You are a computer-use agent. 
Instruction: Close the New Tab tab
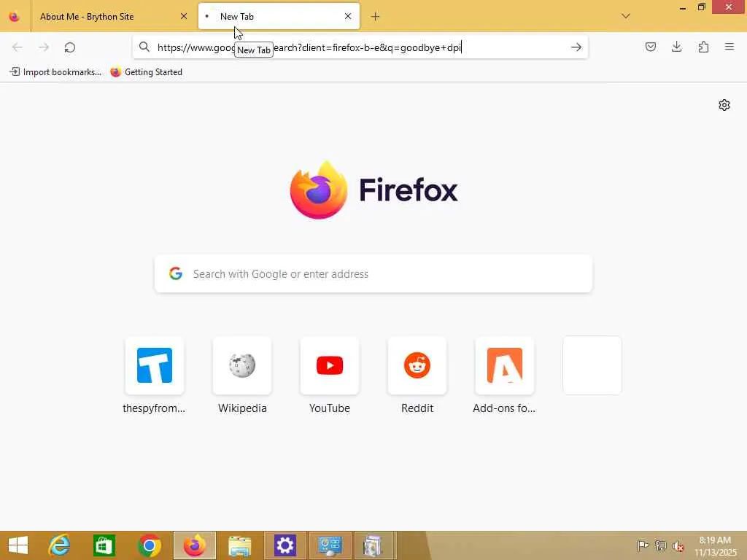[348, 17]
